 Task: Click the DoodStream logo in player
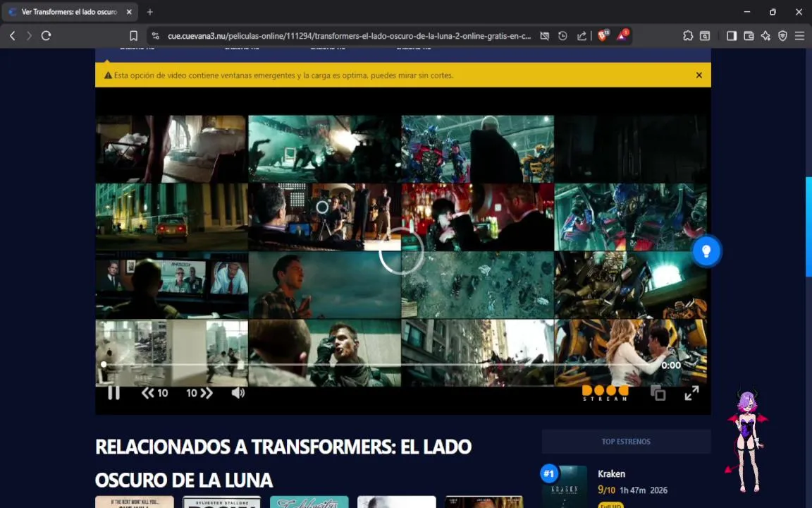605,393
